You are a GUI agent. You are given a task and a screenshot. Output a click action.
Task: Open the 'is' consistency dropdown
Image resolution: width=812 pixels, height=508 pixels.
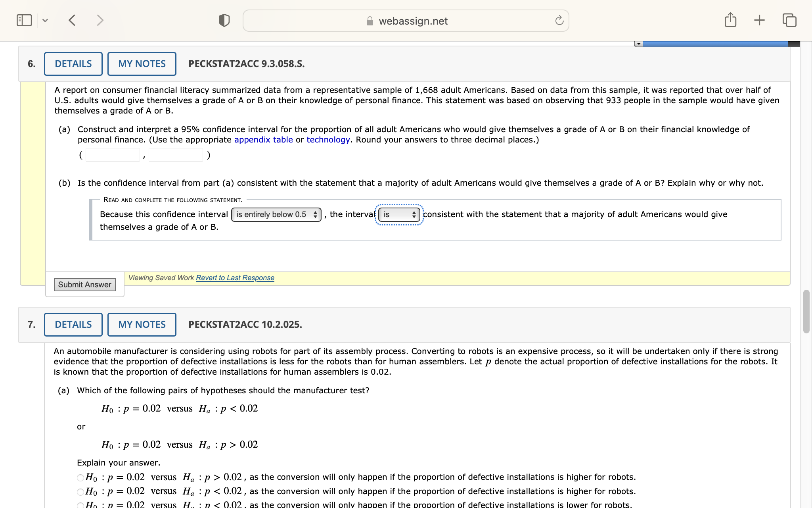(399, 215)
